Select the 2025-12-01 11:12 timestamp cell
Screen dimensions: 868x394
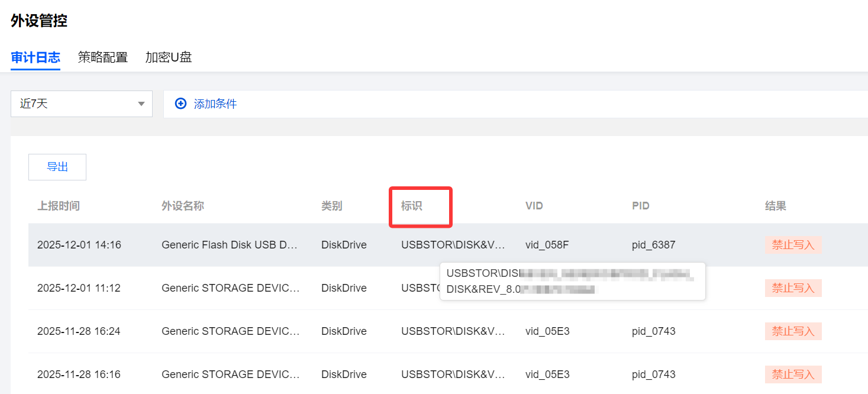(x=79, y=288)
